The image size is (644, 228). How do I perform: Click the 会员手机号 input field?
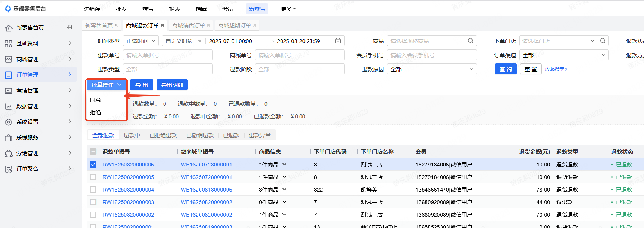click(432, 55)
